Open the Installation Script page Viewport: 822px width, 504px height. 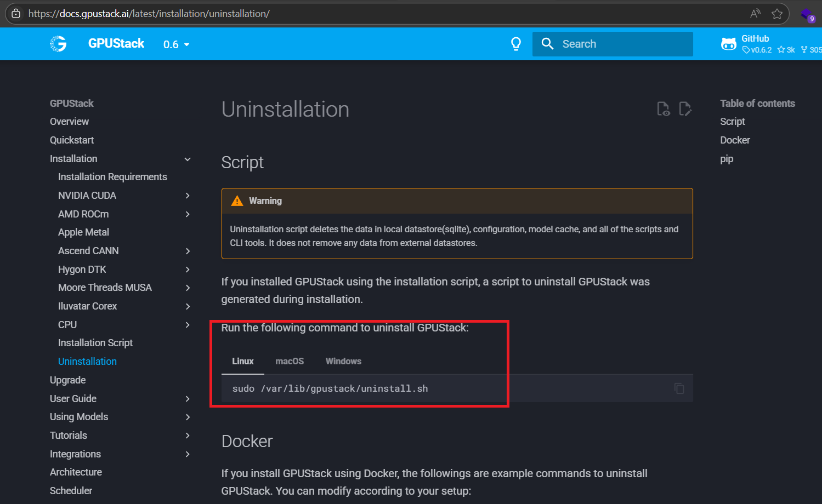click(x=95, y=343)
